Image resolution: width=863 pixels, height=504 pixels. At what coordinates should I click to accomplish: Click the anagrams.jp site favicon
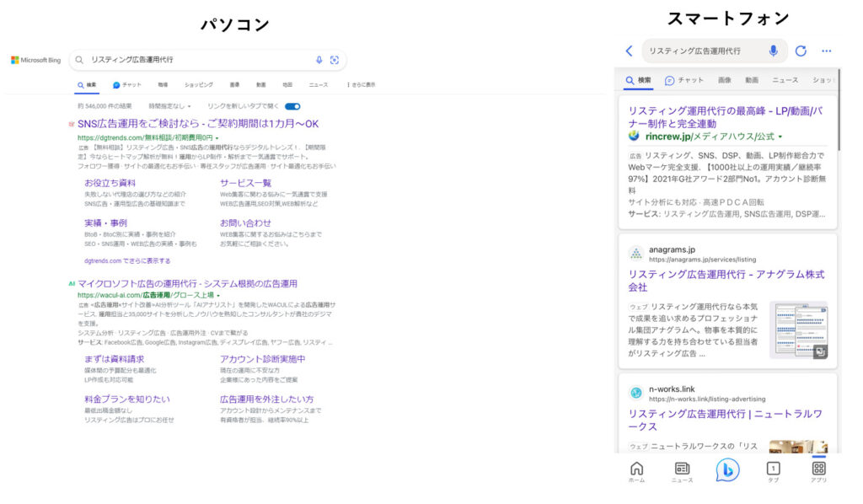(x=636, y=254)
